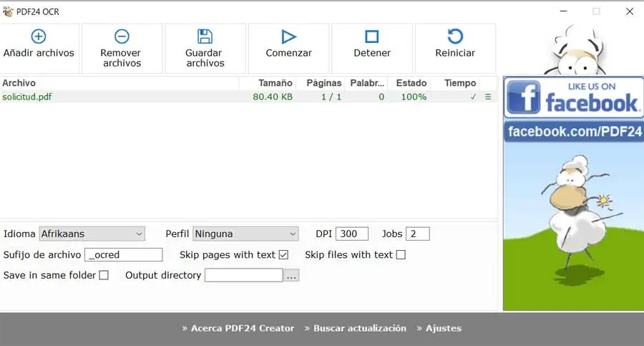Disable Skip pages with text checkbox
Screen dimensions: 644x346
(283, 255)
